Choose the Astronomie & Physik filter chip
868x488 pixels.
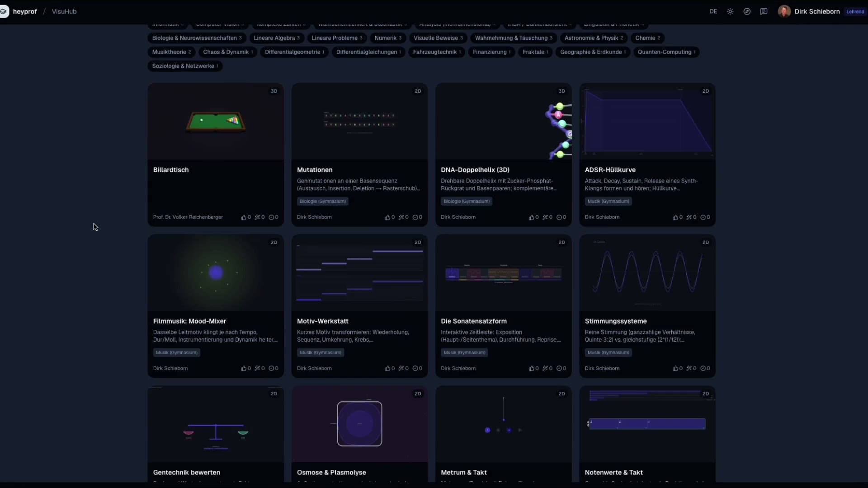click(x=594, y=38)
